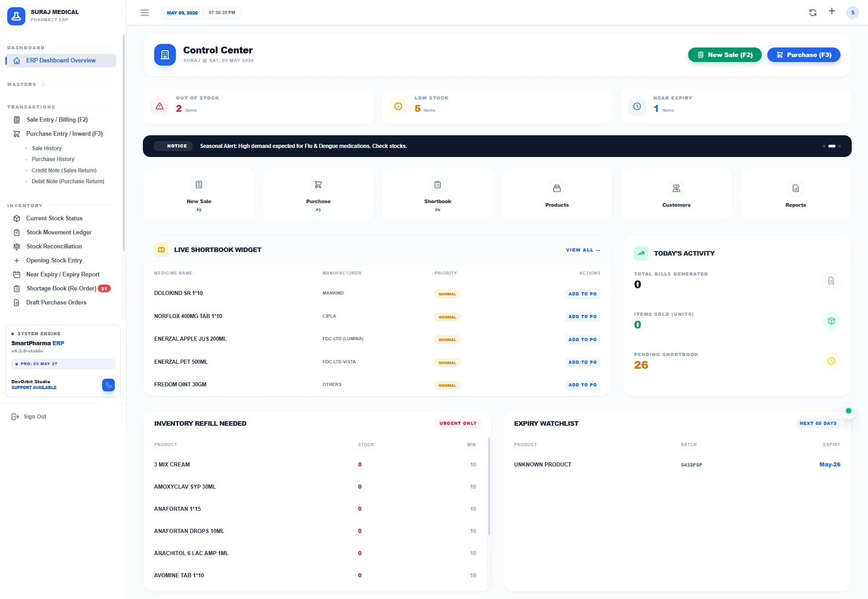Click the Low Stock info icon
The width and height of the screenshot is (868, 599).
[398, 106]
